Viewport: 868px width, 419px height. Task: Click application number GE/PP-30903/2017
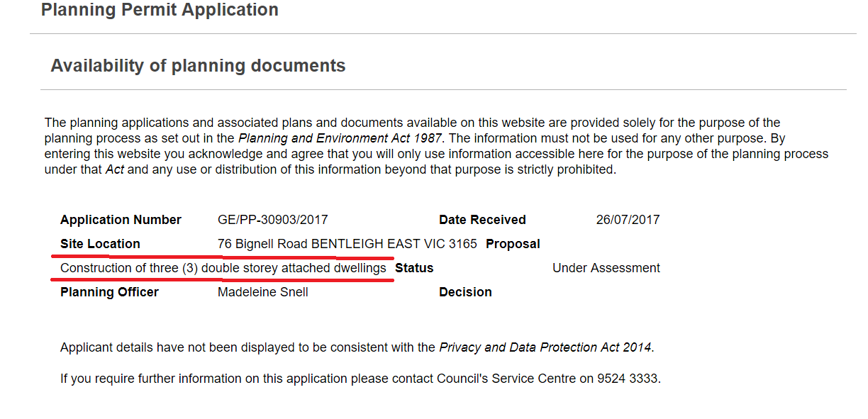tap(272, 220)
